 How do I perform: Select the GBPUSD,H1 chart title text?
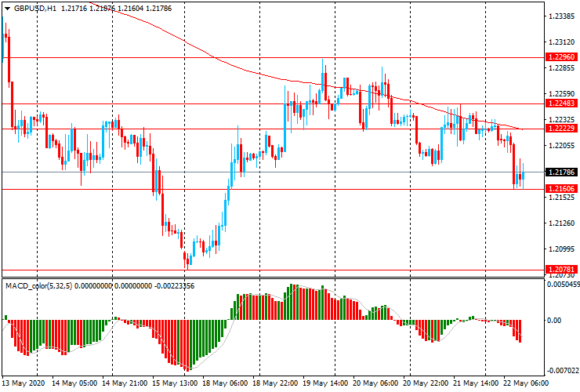(35, 8)
